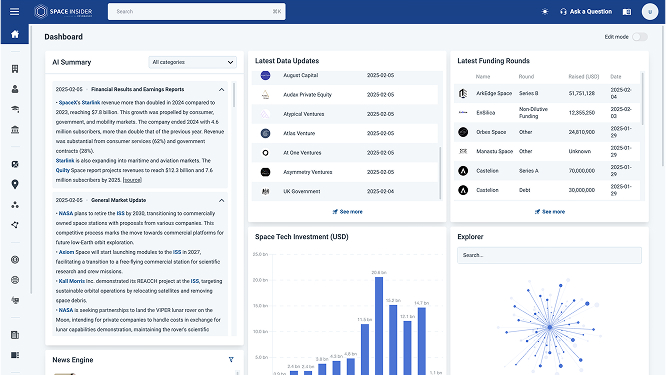Viewport: 666px width, 375px height.
Task: Open the All categories dropdown
Action: click(x=192, y=62)
